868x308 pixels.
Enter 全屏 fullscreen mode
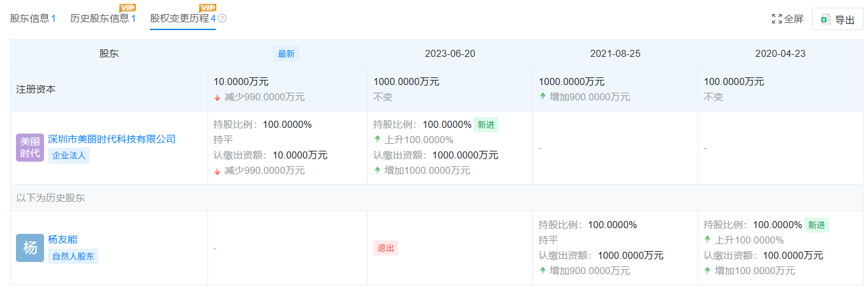[x=788, y=19]
